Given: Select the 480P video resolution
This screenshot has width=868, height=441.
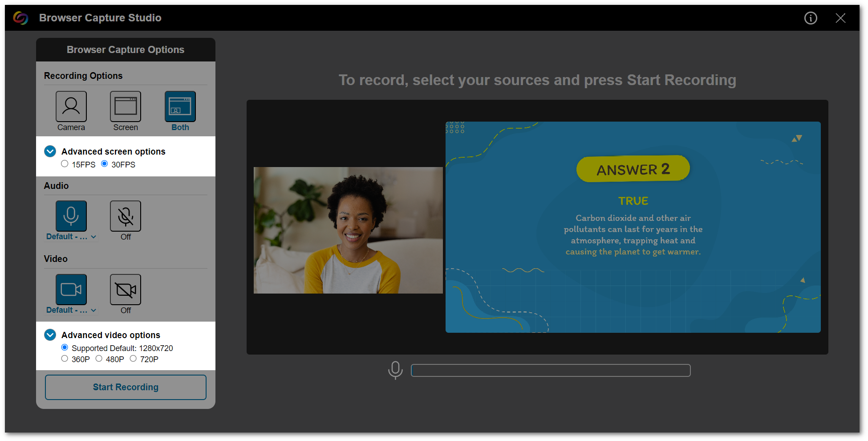Looking at the screenshot, I should point(99,358).
